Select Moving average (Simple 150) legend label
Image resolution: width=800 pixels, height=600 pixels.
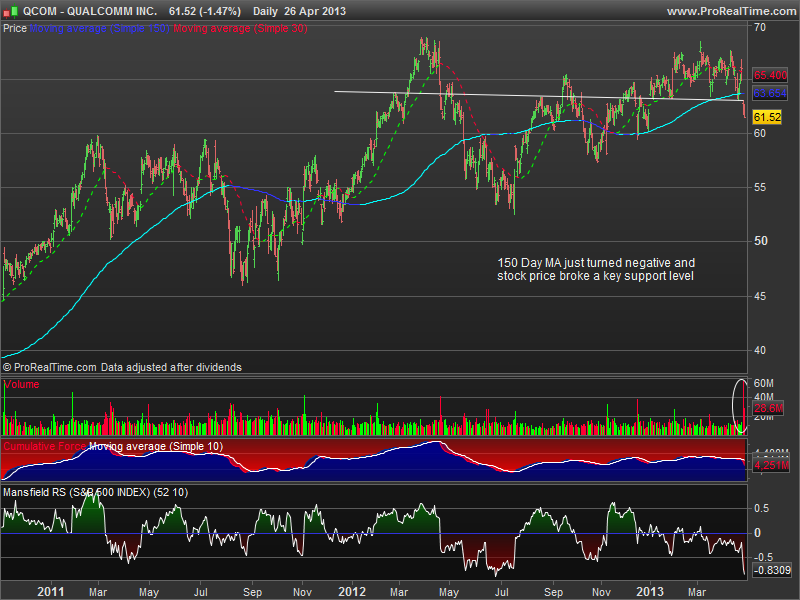99,29
